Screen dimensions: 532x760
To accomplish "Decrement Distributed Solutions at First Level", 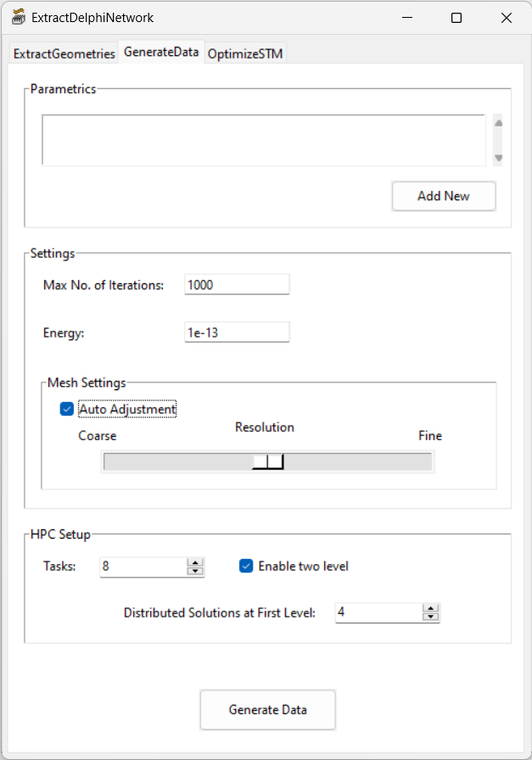I will click(431, 617).
